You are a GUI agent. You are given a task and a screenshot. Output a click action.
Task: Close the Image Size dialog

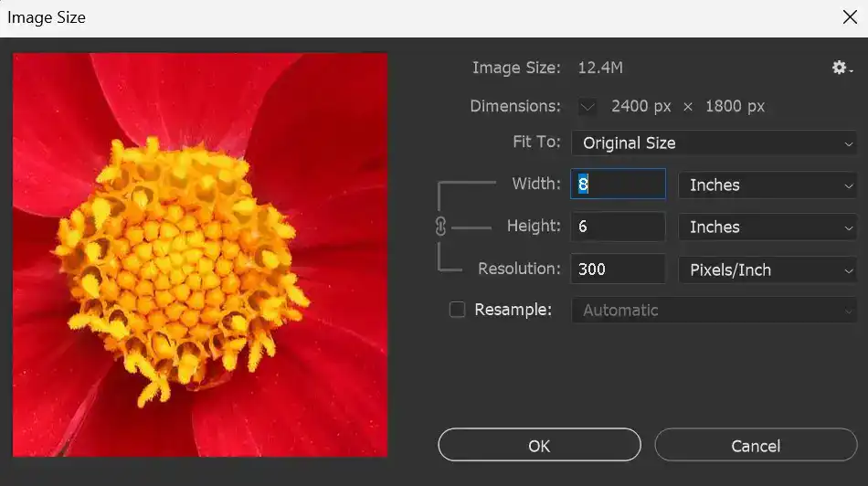(x=850, y=17)
